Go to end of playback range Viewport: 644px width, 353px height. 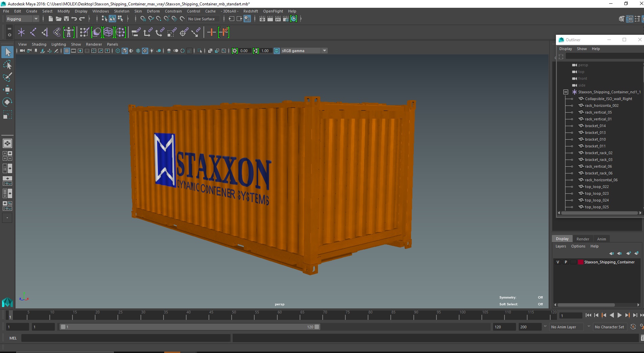(x=642, y=315)
